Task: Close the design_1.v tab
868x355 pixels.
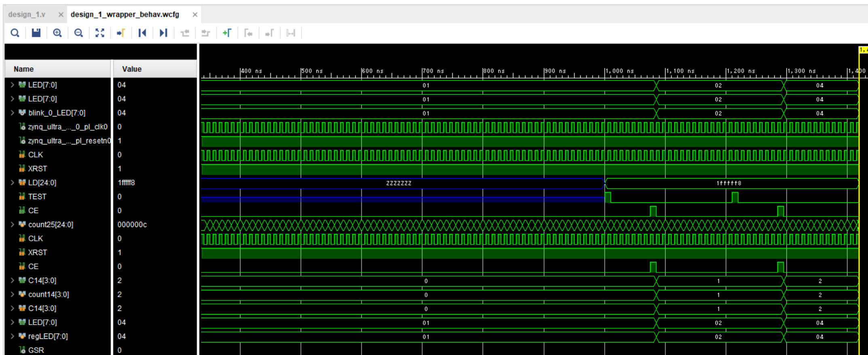Action: point(61,15)
